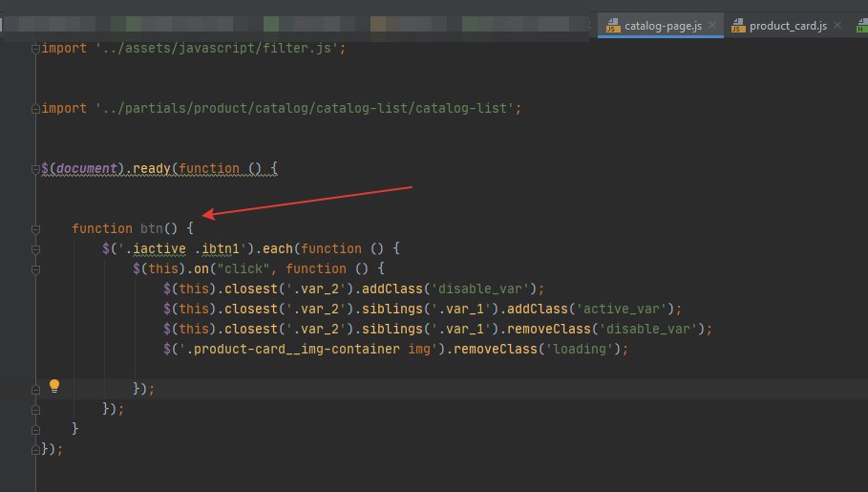Switch to the catalog-page.js tab
Viewport: 868px width, 492px height.
pos(660,26)
